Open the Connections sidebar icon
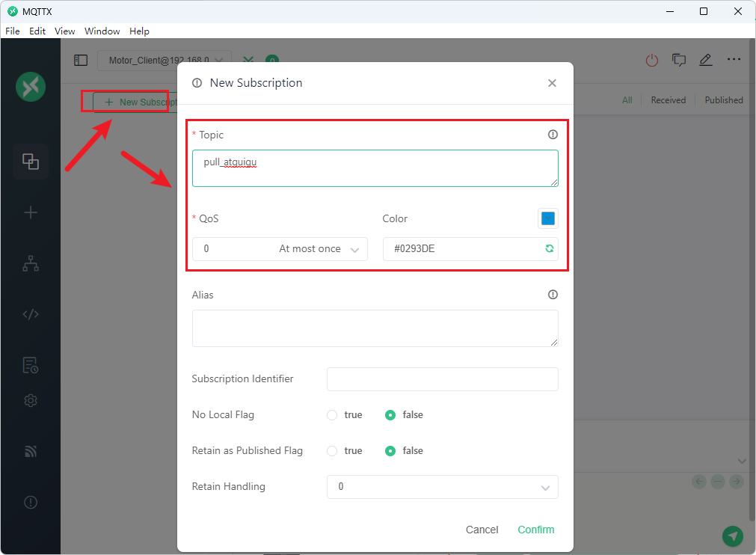 [x=31, y=162]
